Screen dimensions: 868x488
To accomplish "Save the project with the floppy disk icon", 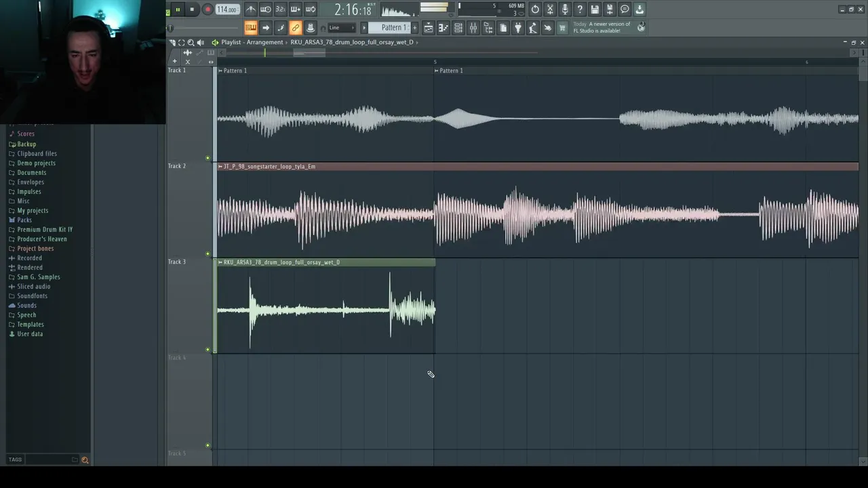I will 595,9.
